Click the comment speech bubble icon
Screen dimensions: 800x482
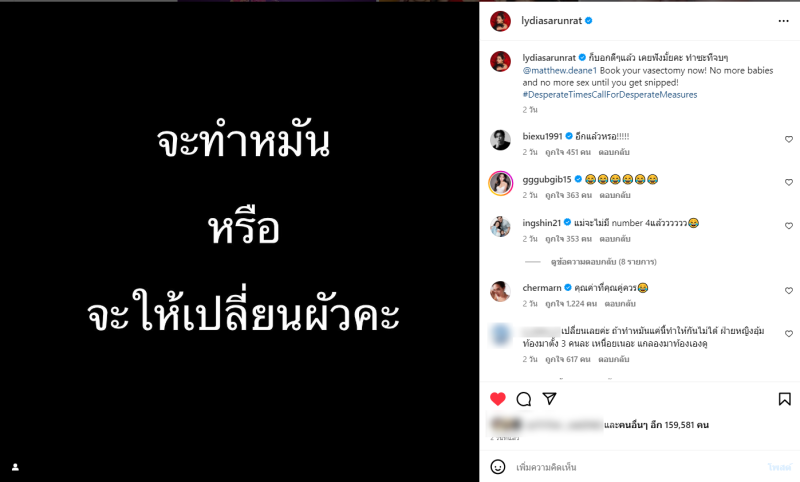click(x=523, y=399)
